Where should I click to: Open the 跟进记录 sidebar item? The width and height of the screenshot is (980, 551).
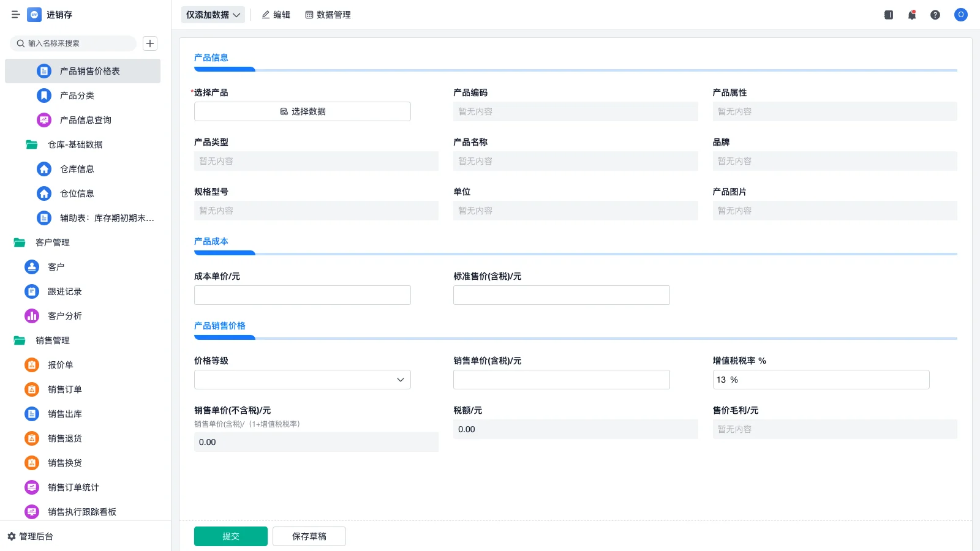click(83, 291)
